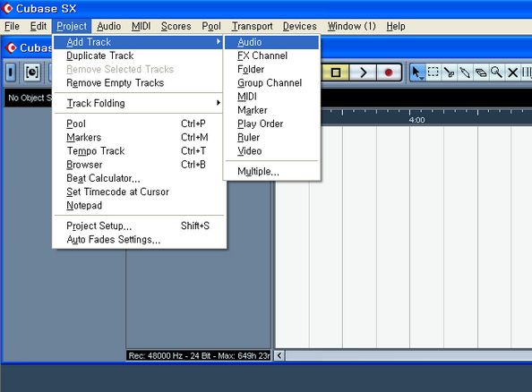
Task: Select the Erase tool
Action: (x=481, y=72)
